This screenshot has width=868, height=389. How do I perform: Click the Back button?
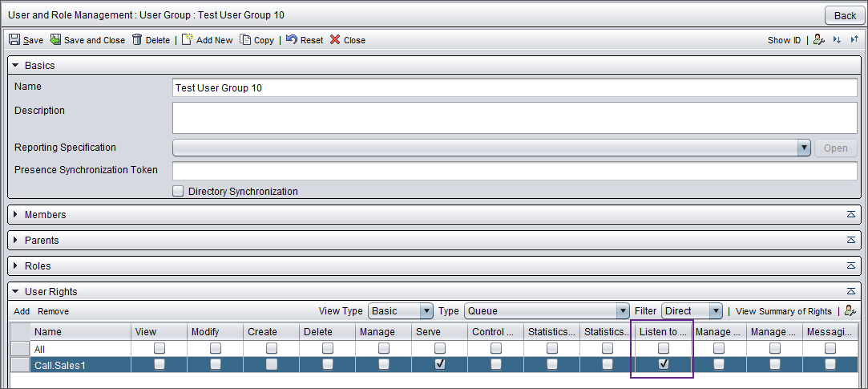(845, 15)
